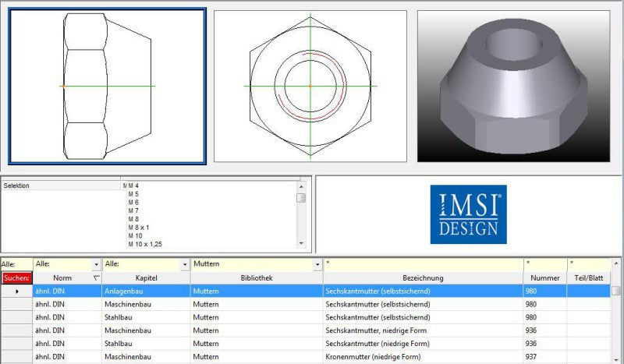Click scroll up arrow of size list

pos(301,186)
